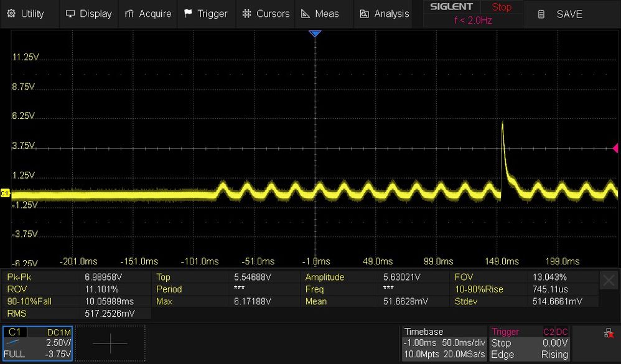Open the Trigger settings box
The width and height of the screenshot is (621, 364).
(530, 343)
